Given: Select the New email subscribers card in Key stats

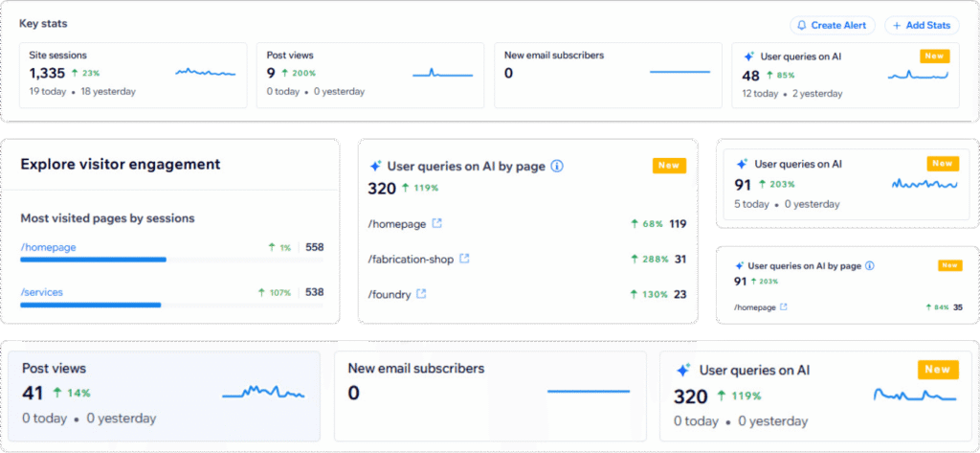Looking at the screenshot, I should pos(608,75).
